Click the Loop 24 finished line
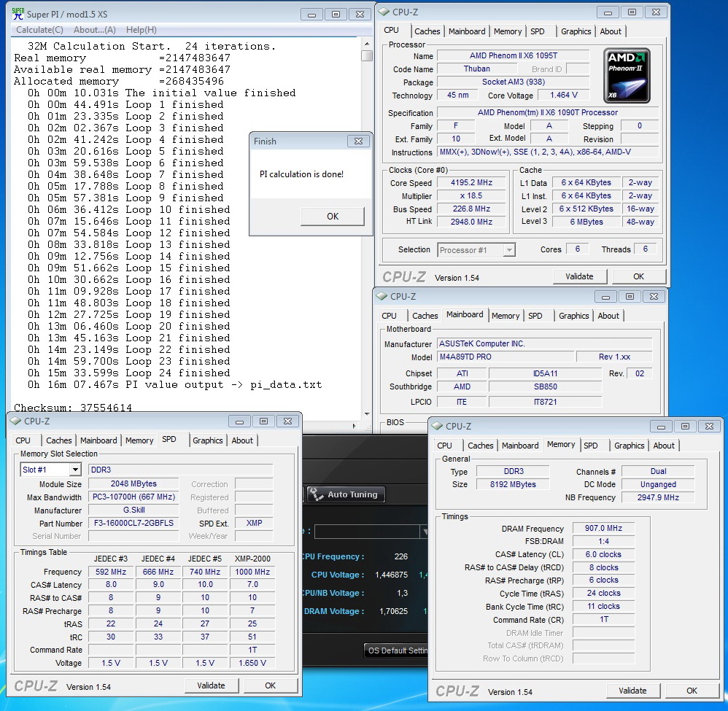This screenshot has width=728, height=711. tap(128, 373)
